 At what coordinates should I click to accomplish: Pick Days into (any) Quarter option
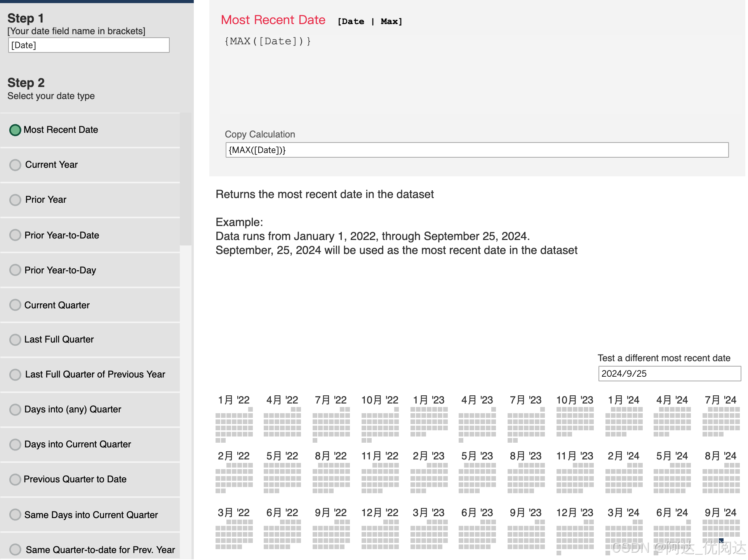[x=15, y=410]
